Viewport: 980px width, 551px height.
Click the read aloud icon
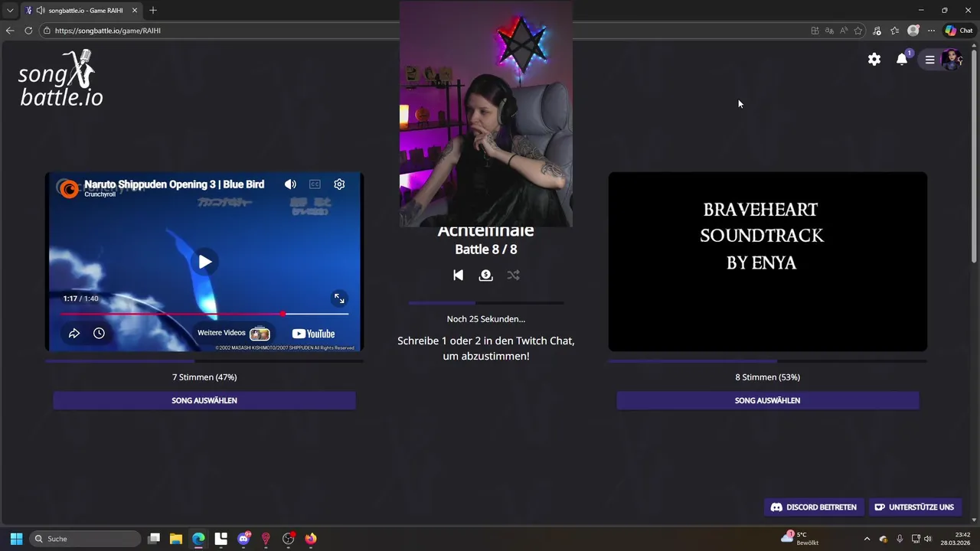click(x=844, y=31)
